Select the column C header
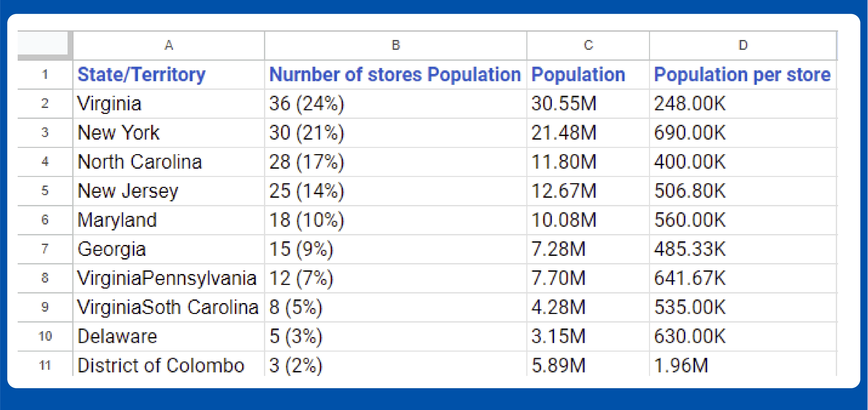This screenshot has width=868, height=410. point(588,45)
